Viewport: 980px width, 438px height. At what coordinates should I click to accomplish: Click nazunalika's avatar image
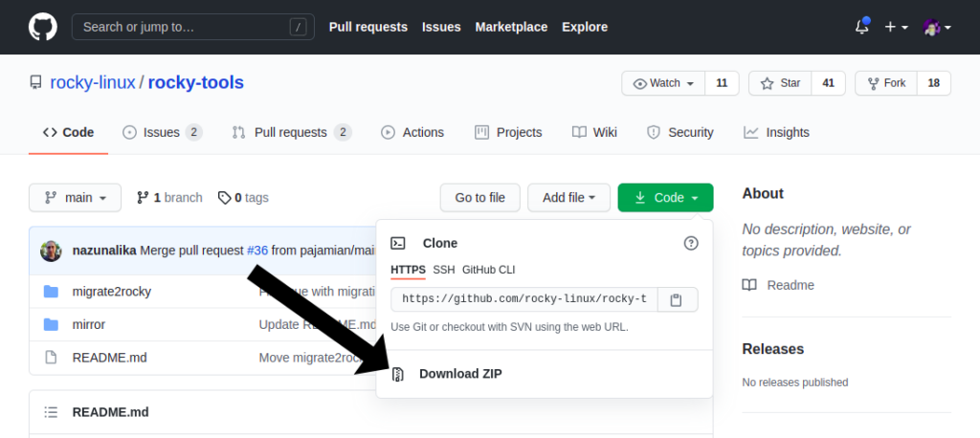point(52,251)
